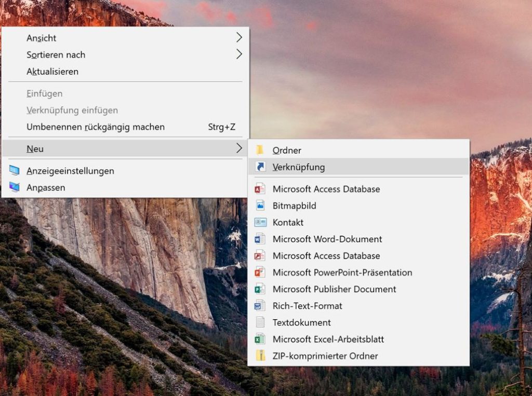Create a new Ordner
This screenshot has height=396, width=532.
288,151
